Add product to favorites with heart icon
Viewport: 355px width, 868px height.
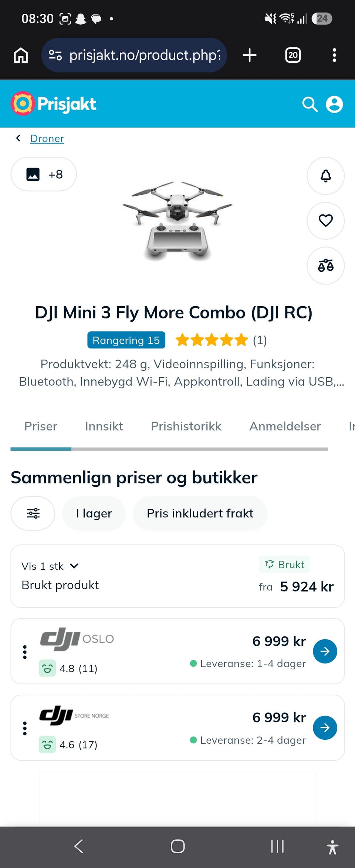(325, 221)
